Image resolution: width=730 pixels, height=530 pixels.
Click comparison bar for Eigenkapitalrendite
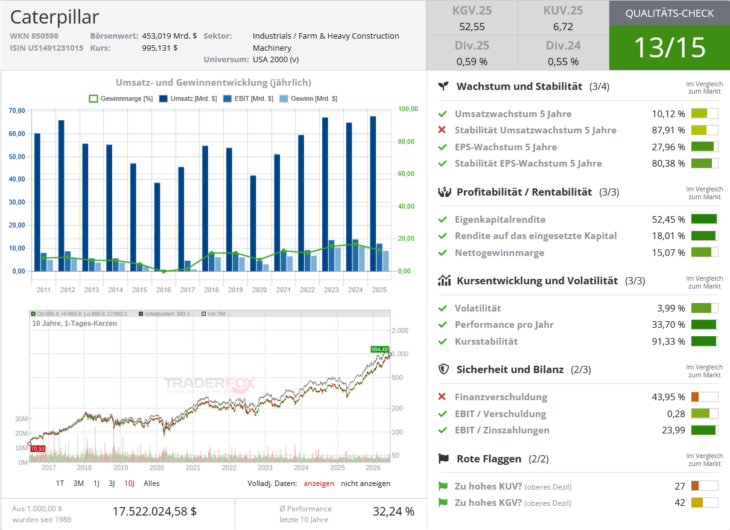(704, 219)
